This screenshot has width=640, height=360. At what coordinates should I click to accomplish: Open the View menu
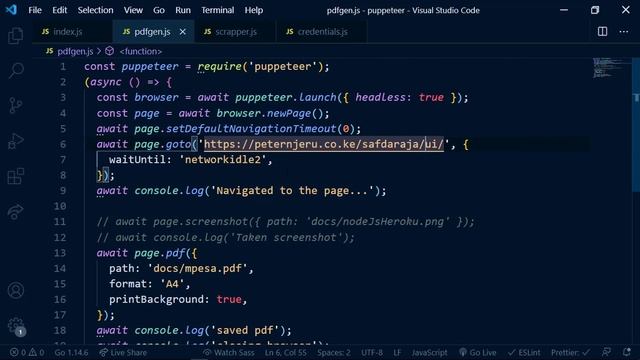tap(133, 10)
